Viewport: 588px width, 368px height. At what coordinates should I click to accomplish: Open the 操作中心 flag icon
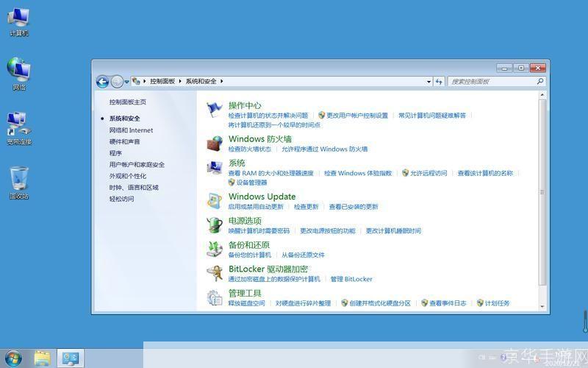click(x=215, y=110)
